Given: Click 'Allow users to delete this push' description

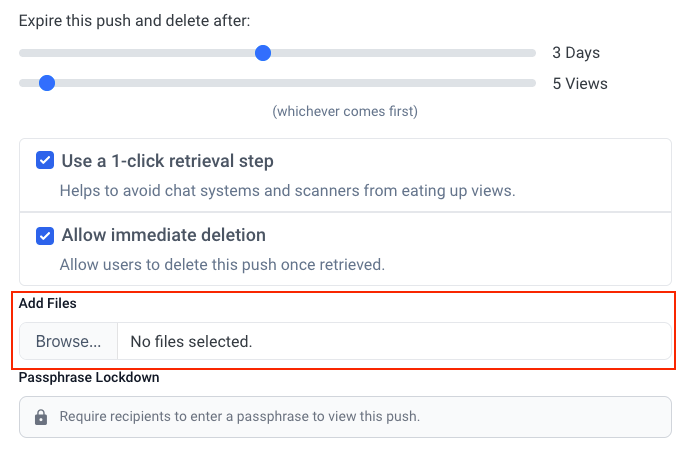Looking at the screenshot, I should point(222,265).
